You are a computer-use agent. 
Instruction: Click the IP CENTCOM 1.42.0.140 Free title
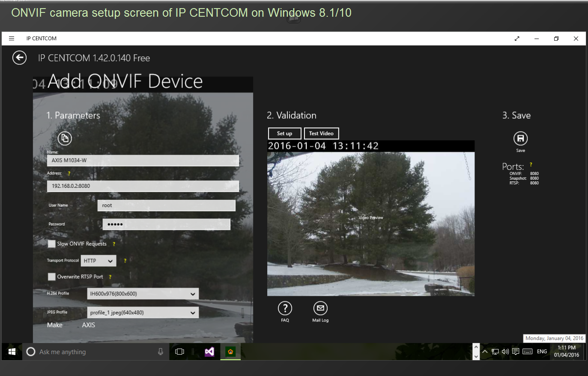click(94, 58)
